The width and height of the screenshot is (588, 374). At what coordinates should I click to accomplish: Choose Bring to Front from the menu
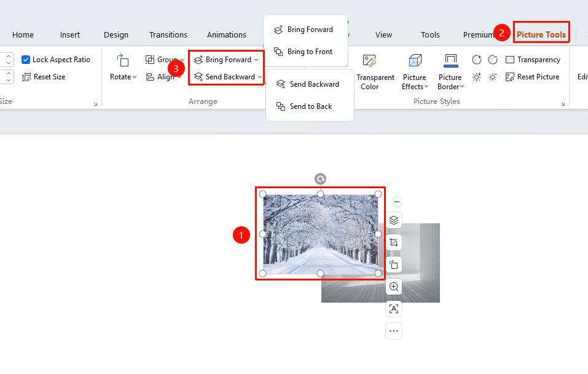point(305,52)
